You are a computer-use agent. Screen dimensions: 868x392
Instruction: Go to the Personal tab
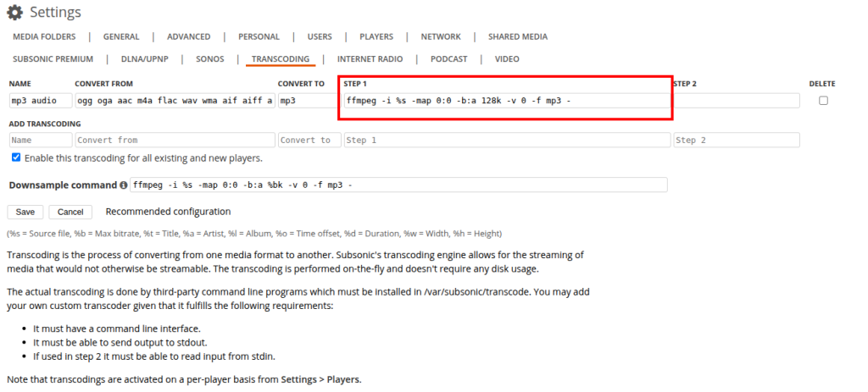(259, 36)
